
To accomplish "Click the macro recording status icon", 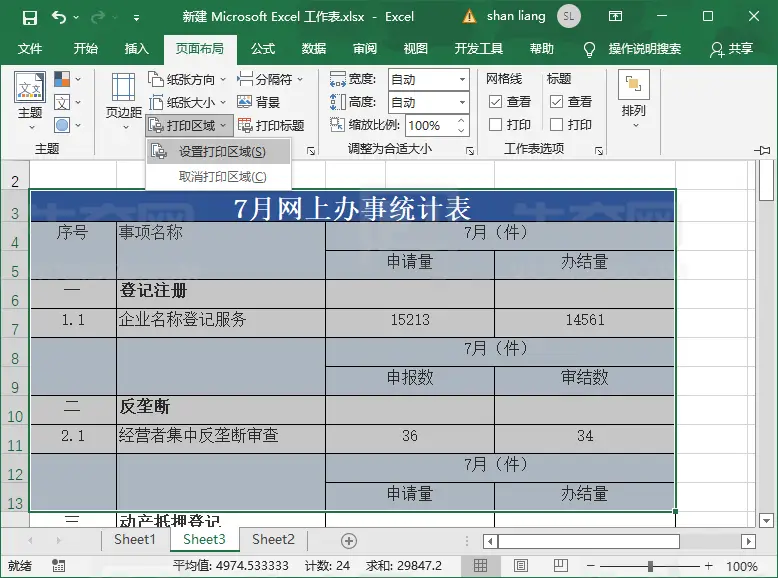I will [59, 566].
